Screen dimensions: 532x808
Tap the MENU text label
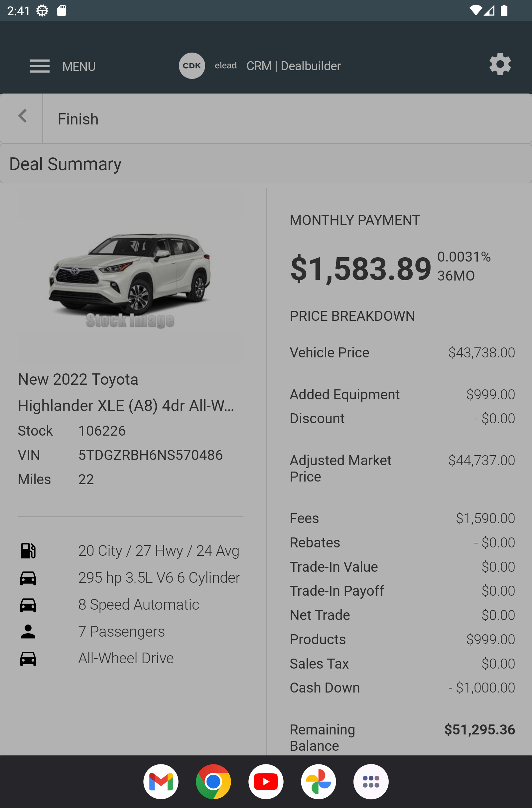79,67
